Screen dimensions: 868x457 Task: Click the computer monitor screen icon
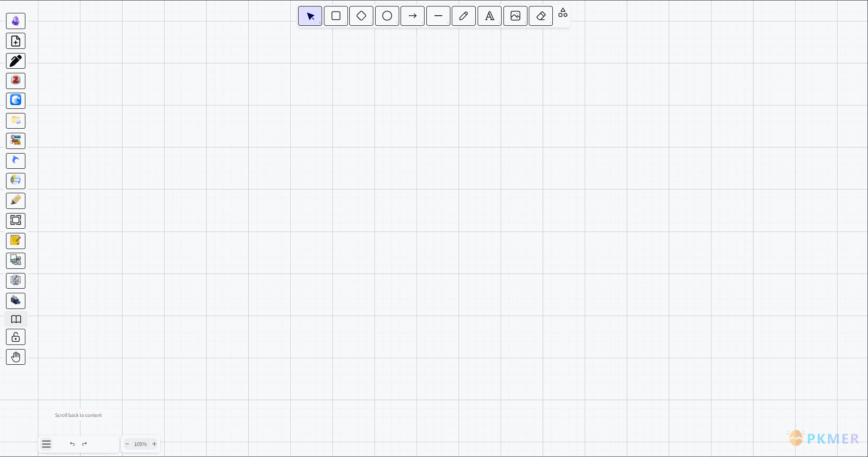tap(16, 280)
